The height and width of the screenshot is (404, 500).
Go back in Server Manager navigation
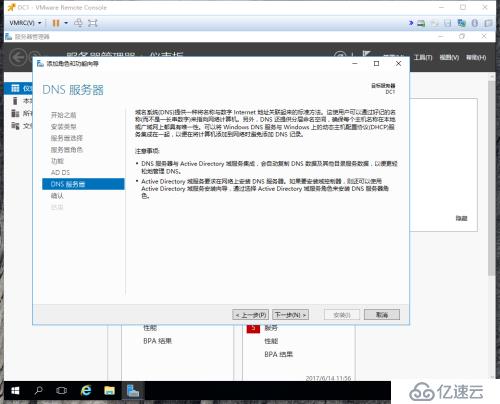[x=17, y=57]
